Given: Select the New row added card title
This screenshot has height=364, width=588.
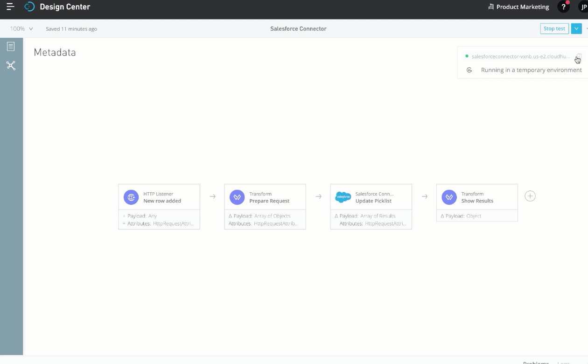Looking at the screenshot, I should coord(162,201).
